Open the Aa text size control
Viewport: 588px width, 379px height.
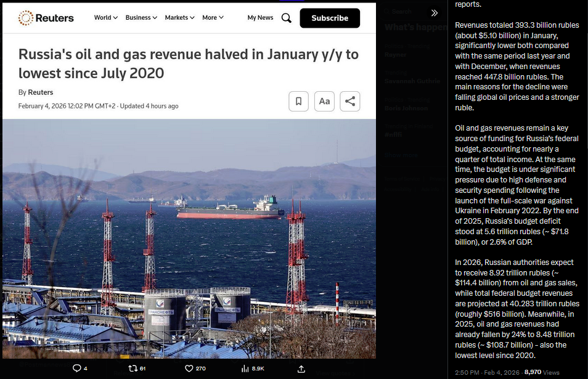324,101
